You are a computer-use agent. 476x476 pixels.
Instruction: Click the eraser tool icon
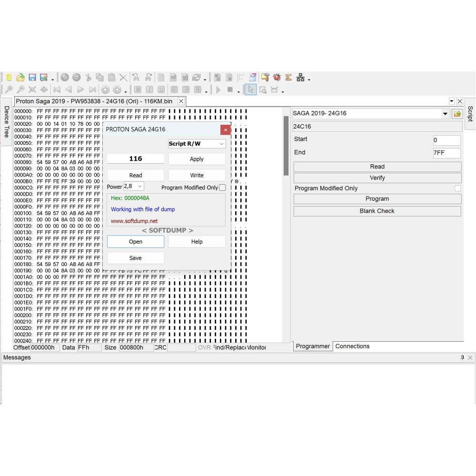coord(253,78)
